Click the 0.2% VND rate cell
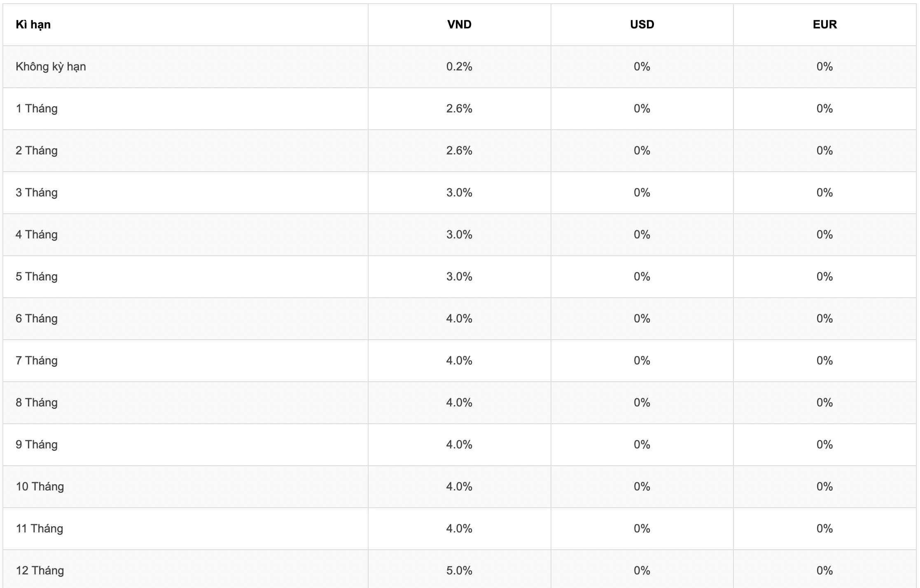This screenshot has width=920, height=588. coord(459,67)
